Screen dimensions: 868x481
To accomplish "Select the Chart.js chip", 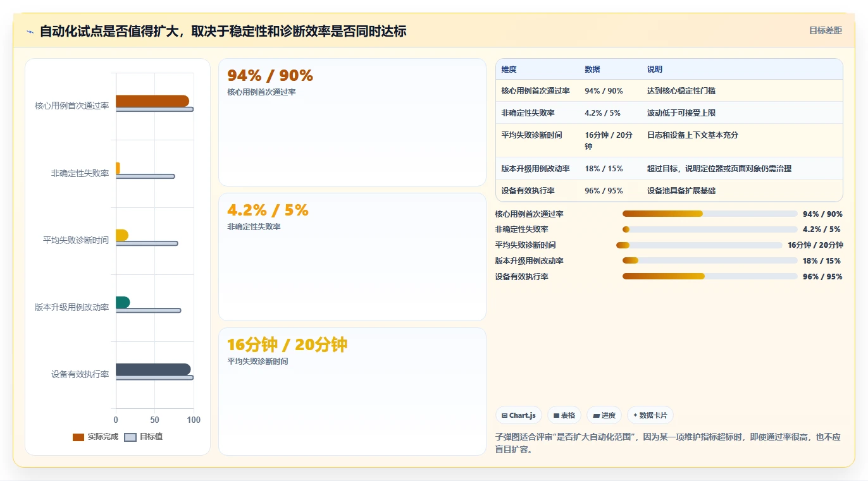I will coord(518,415).
